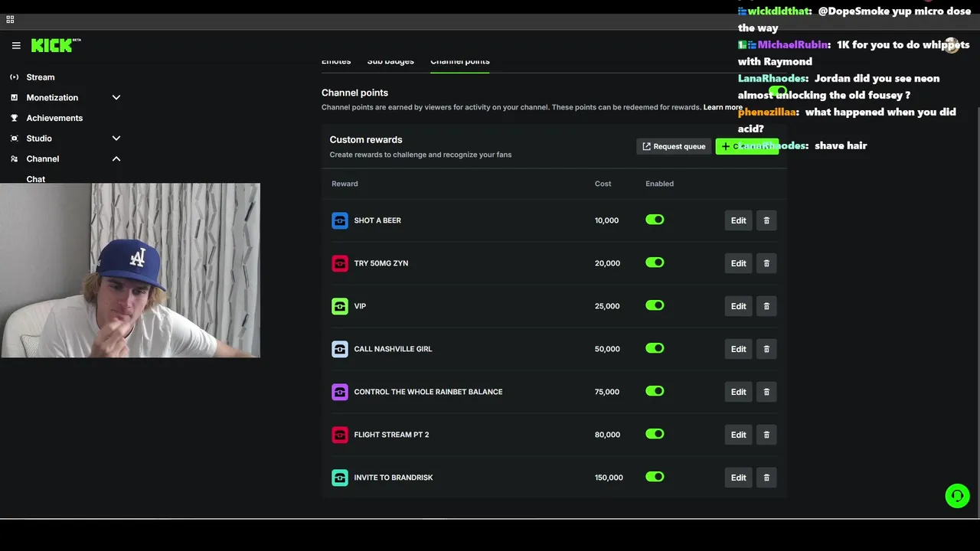Collapse the Channel section chevron
Screen dimensions: 980x551
click(x=116, y=159)
